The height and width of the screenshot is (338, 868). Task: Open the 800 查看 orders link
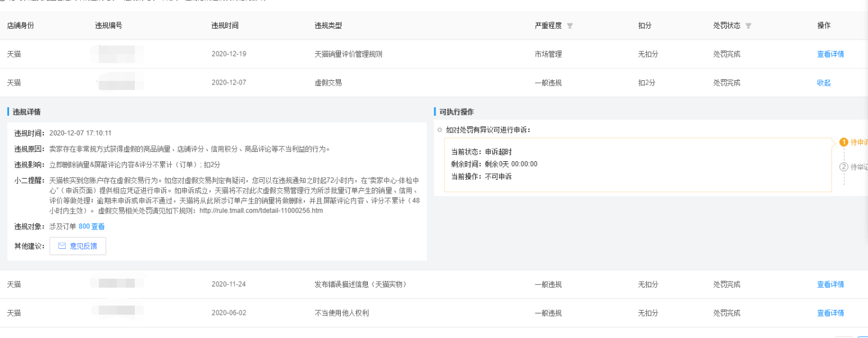92,227
